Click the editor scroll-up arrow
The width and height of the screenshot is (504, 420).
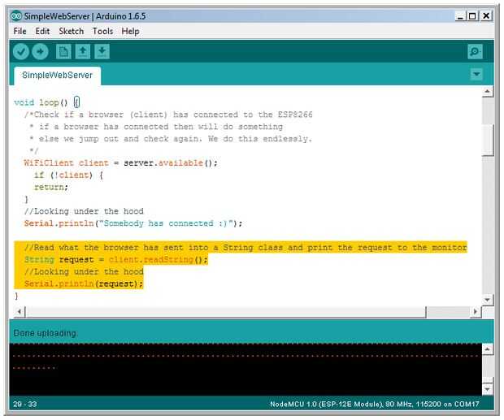(x=487, y=92)
